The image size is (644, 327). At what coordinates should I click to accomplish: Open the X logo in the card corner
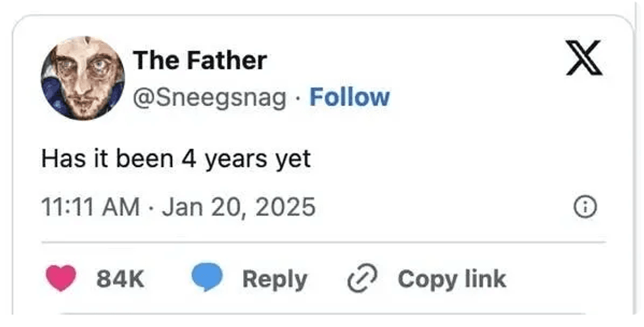tap(584, 58)
